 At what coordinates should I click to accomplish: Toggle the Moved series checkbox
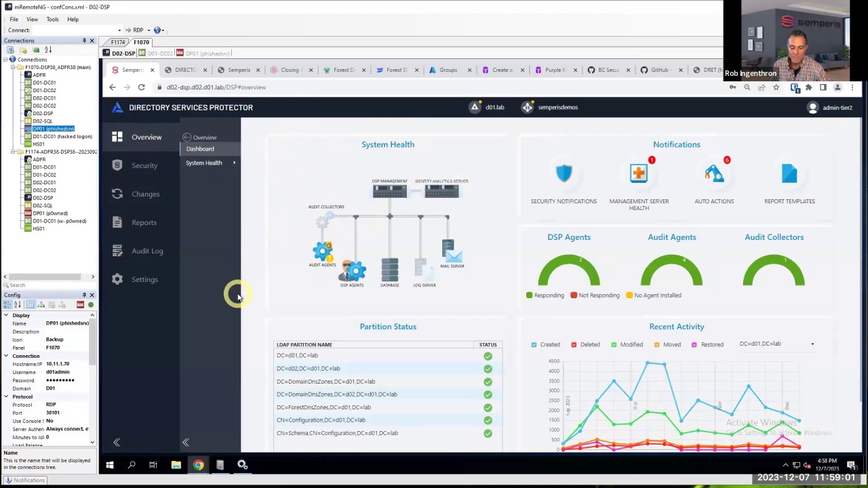656,344
